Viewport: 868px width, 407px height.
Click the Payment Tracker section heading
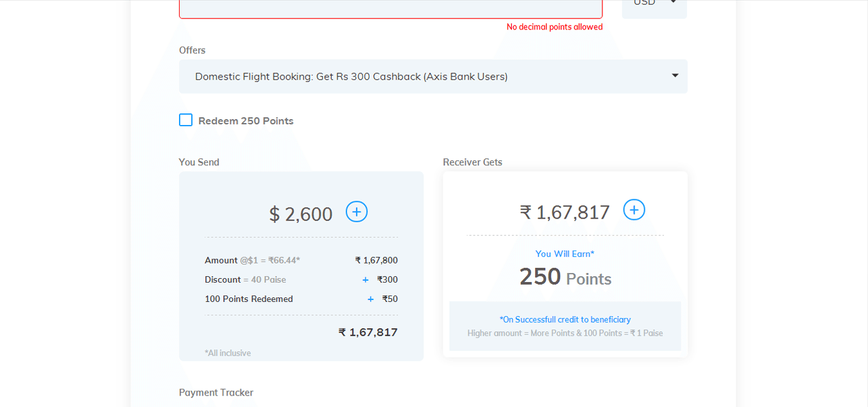tap(216, 392)
